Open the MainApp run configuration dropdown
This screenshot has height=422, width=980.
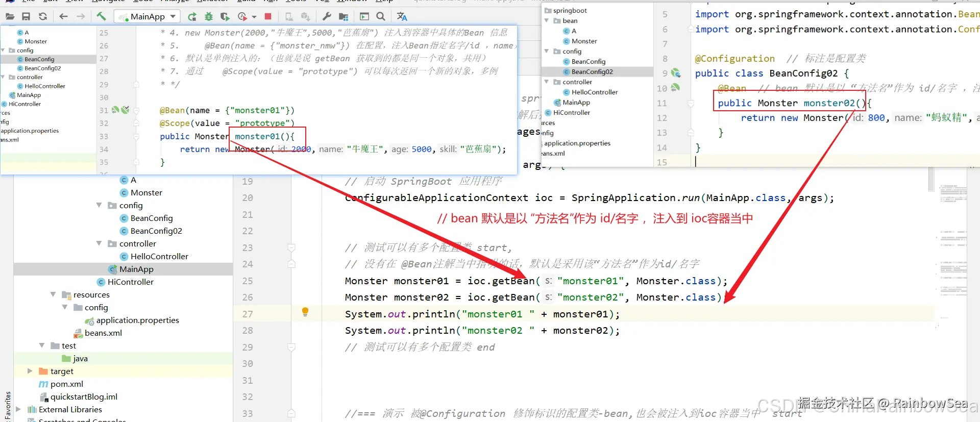[x=147, y=16]
